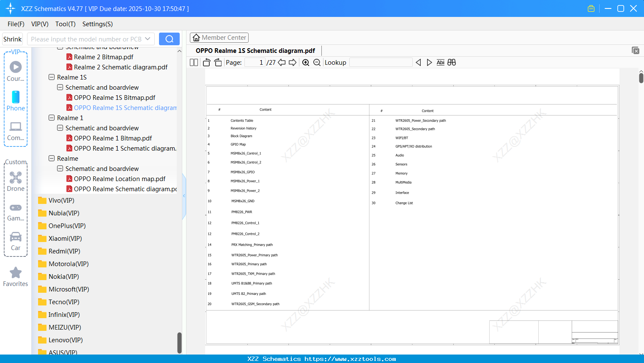
Task: Select the Drone sidebar category
Action: 16,181
